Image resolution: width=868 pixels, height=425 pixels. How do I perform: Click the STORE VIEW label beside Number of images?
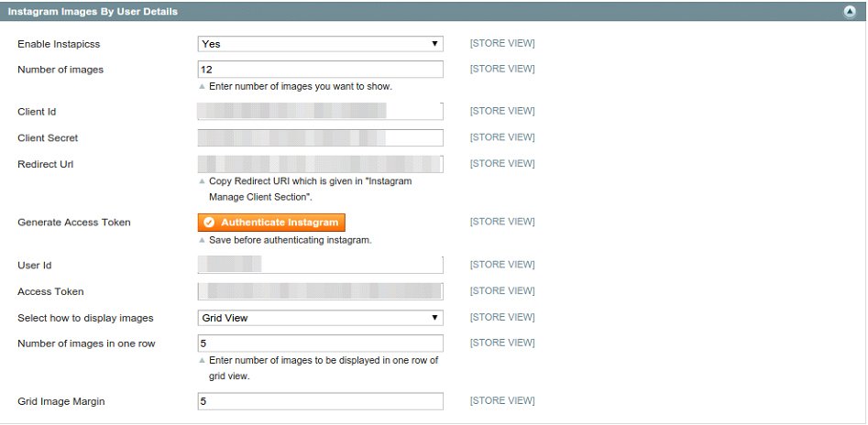(502, 69)
